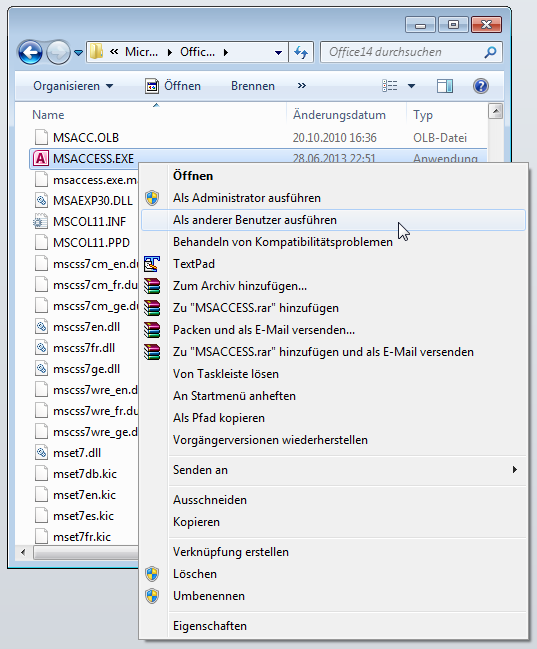Select the MSCOL11.PPD file
The height and width of the screenshot is (649, 537).
pyautogui.click(x=85, y=243)
